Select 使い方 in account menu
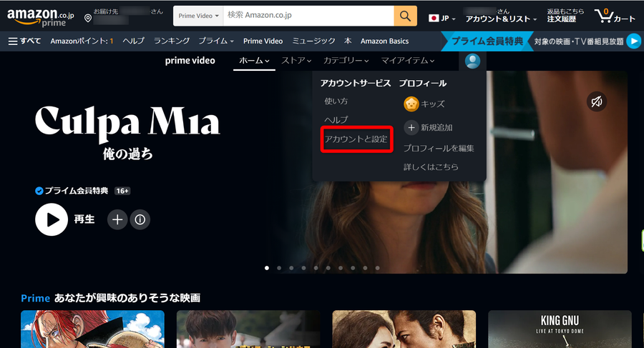 point(336,101)
